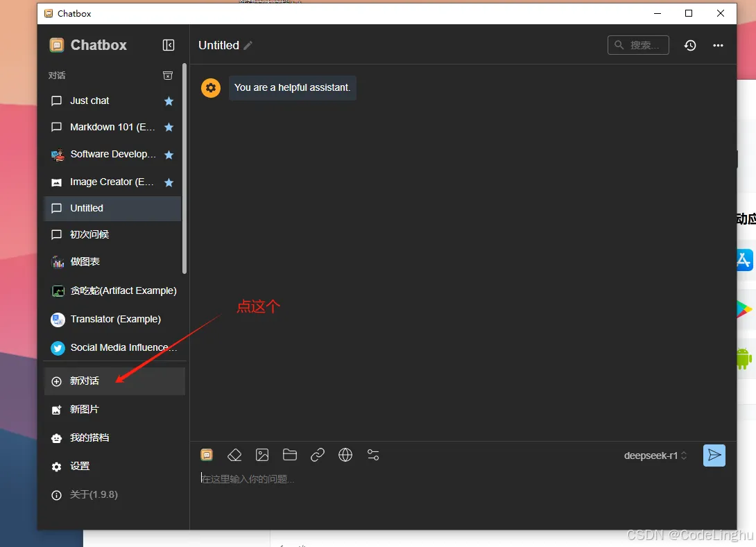Open the Translator (Example) conversation
The height and width of the screenshot is (547, 756).
[114, 319]
